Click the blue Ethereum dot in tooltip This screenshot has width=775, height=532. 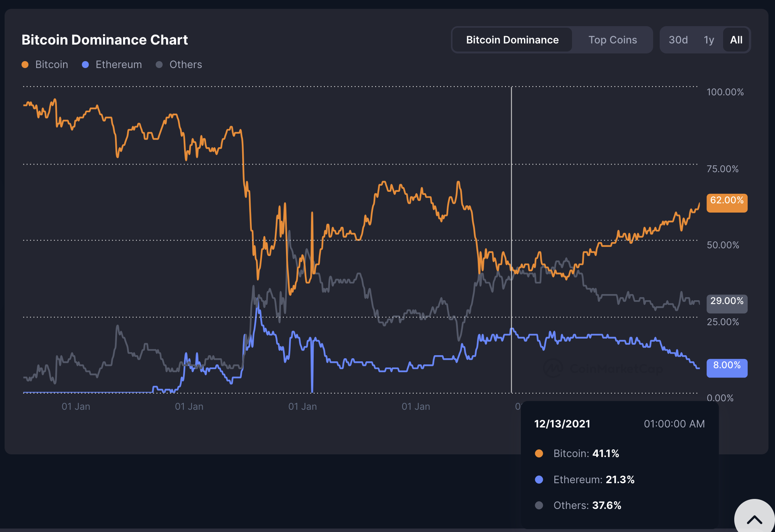point(539,479)
